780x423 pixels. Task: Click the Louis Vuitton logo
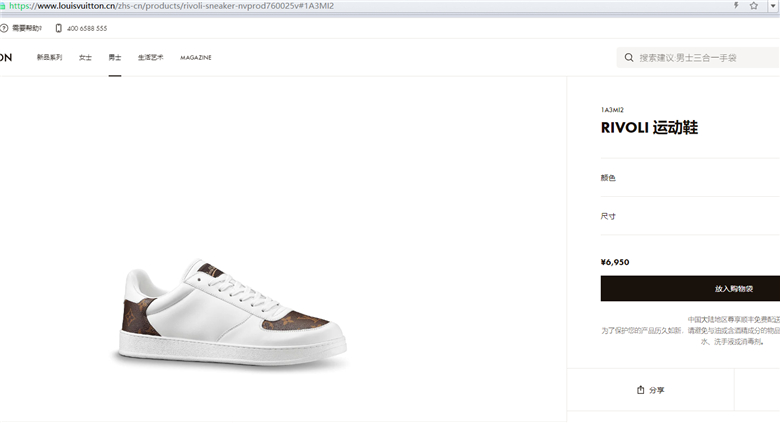[6, 57]
